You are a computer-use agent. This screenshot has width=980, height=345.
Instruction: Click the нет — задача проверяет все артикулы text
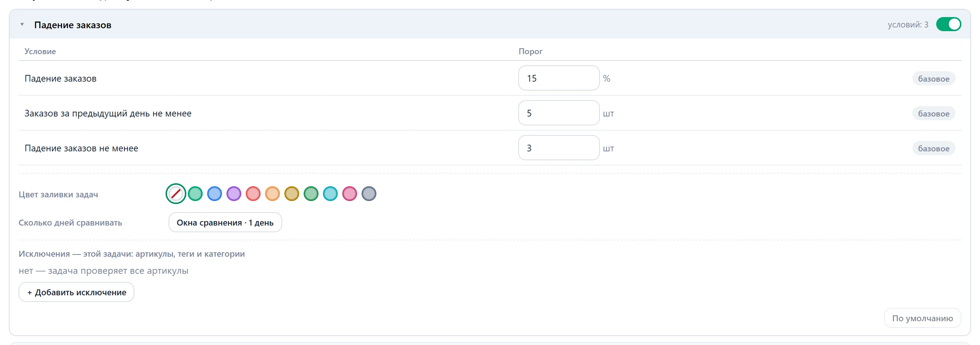click(x=104, y=271)
